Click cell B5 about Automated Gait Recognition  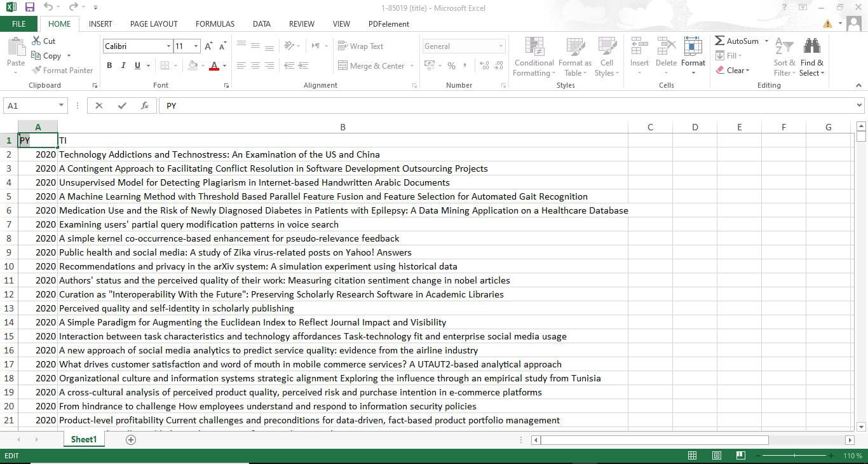point(323,196)
